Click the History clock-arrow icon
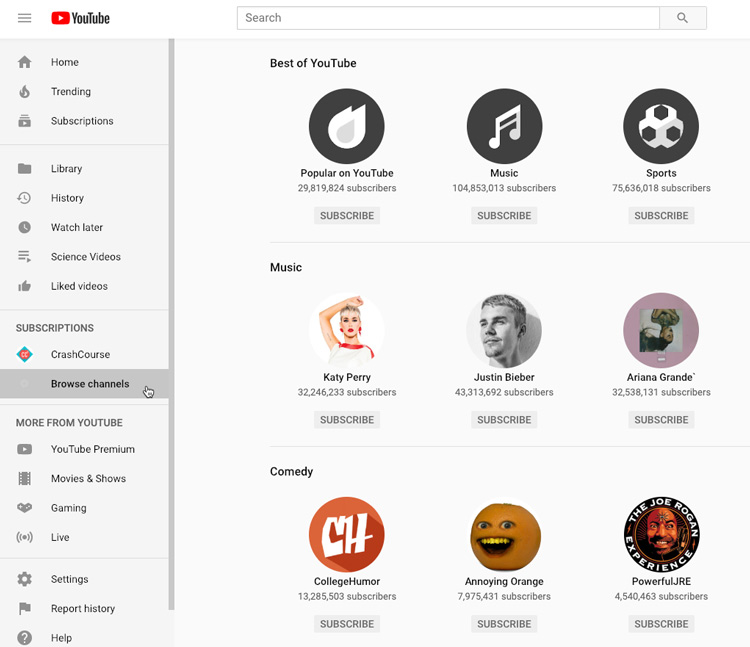 pyautogui.click(x=24, y=198)
